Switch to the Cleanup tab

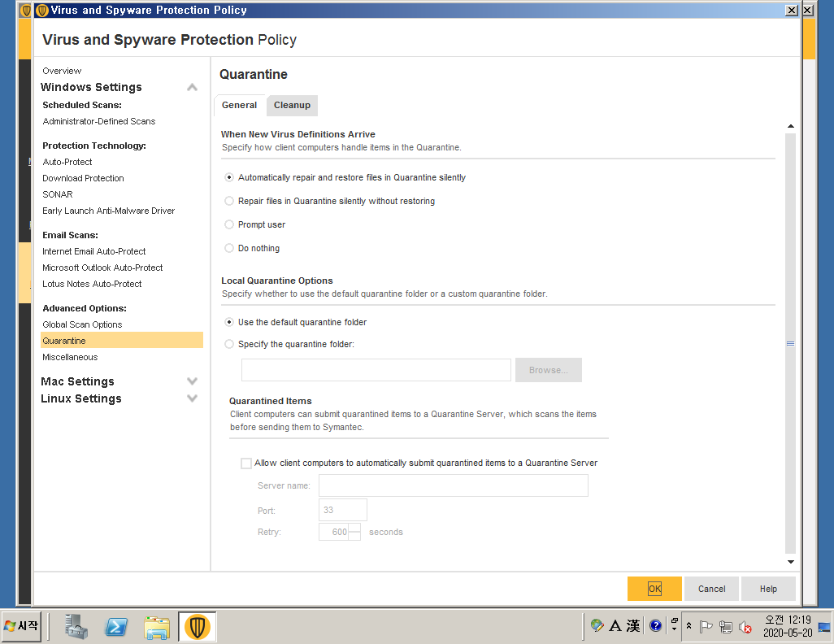point(292,105)
